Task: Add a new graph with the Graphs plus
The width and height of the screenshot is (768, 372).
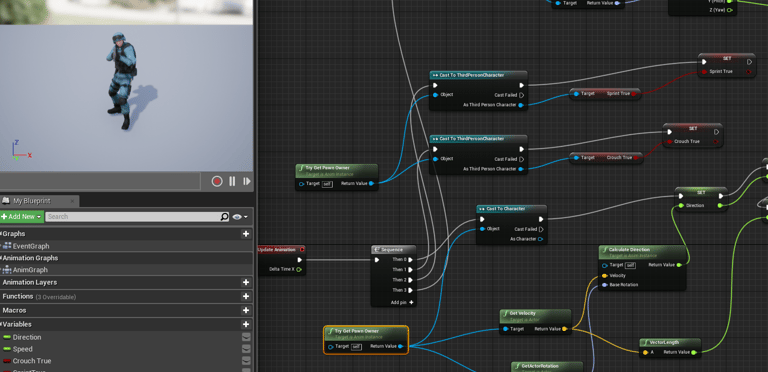Action: pyautogui.click(x=246, y=234)
